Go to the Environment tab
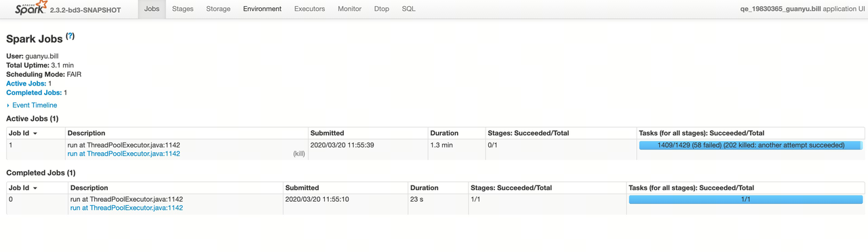Screen dimensions: 868x252 coord(262,9)
